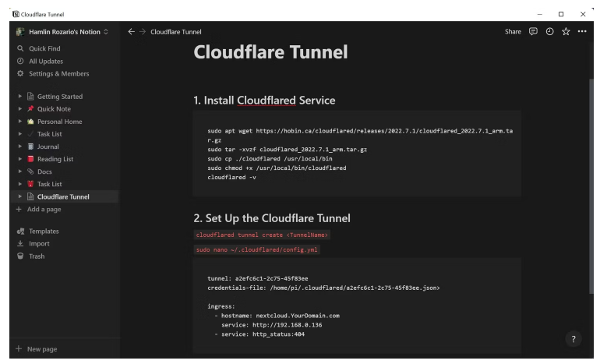The width and height of the screenshot is (600, 364).
Task: Click the Personal Home house icon
Action: pyautogui.click(x=30, y=122)
